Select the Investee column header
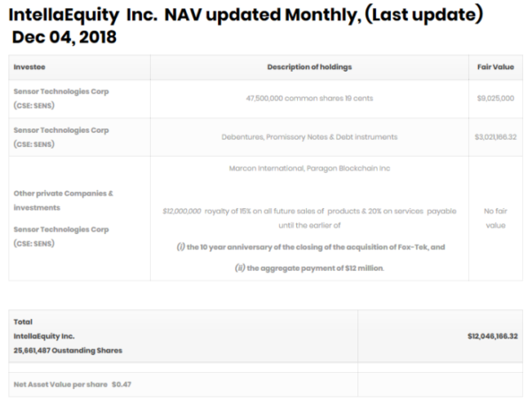Image resolution: width=532 pixels, height=403 pixels. [29, 68]
